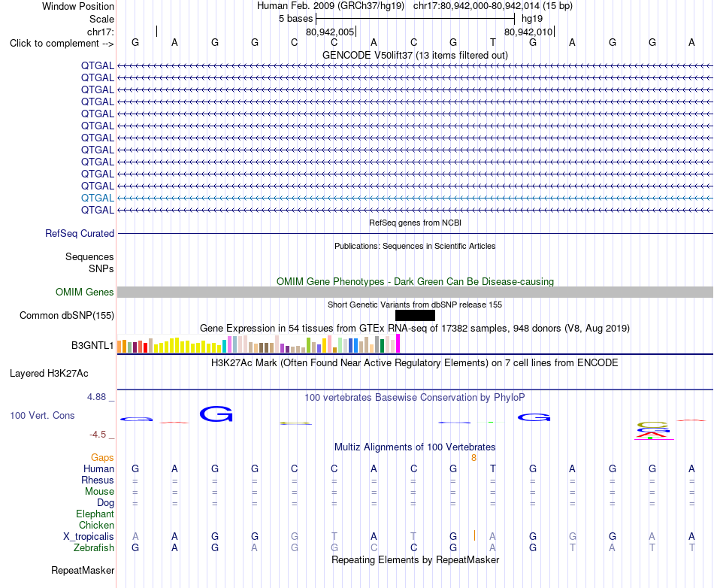Select the Zebrafish species label
Image resolution: width=714 pixels, height=588 pixels.
(x=94, y=547)
